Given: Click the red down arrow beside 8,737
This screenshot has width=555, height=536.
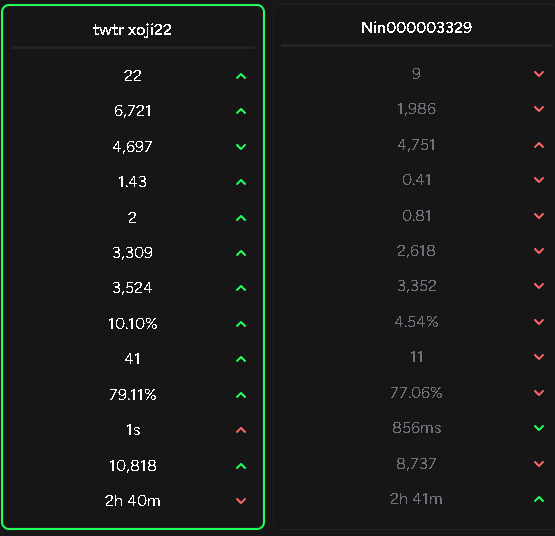Looking at the screenshot, I should [539, 464].
